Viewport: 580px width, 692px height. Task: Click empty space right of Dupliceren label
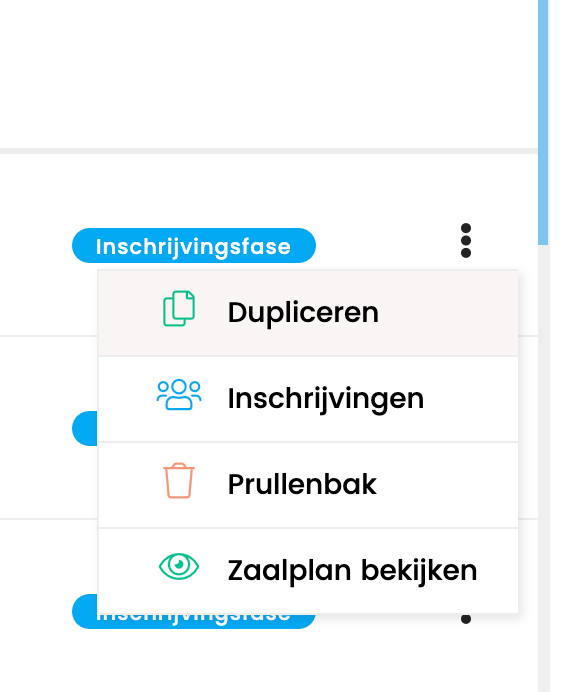pos(446,313)
